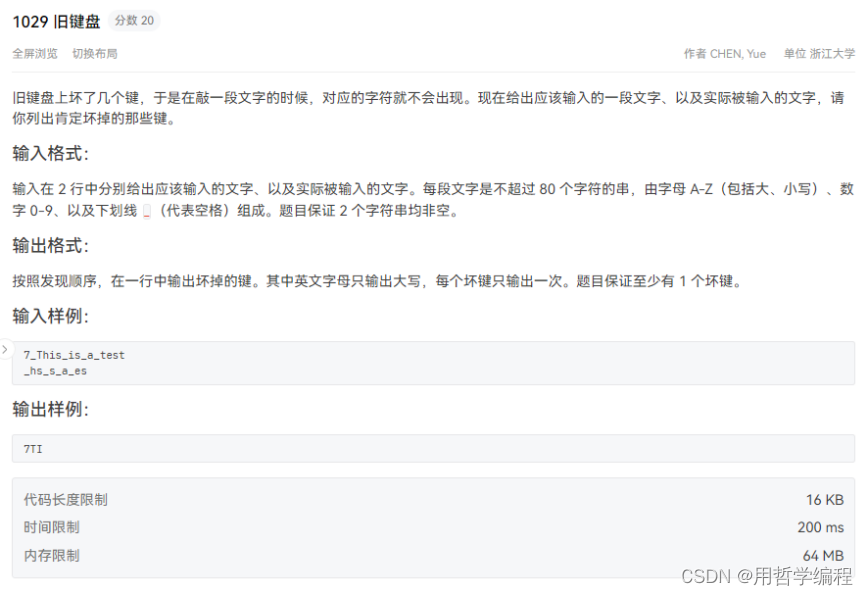
Task: Click the 代码长度限制 row
Action: (433, 500)
